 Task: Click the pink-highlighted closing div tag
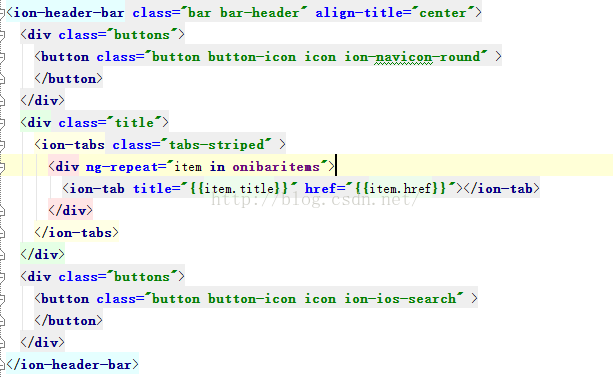point(70,211)
